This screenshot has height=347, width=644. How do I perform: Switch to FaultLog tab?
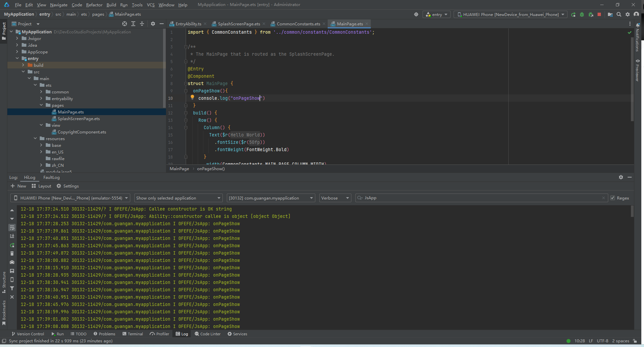coord(51,177)
